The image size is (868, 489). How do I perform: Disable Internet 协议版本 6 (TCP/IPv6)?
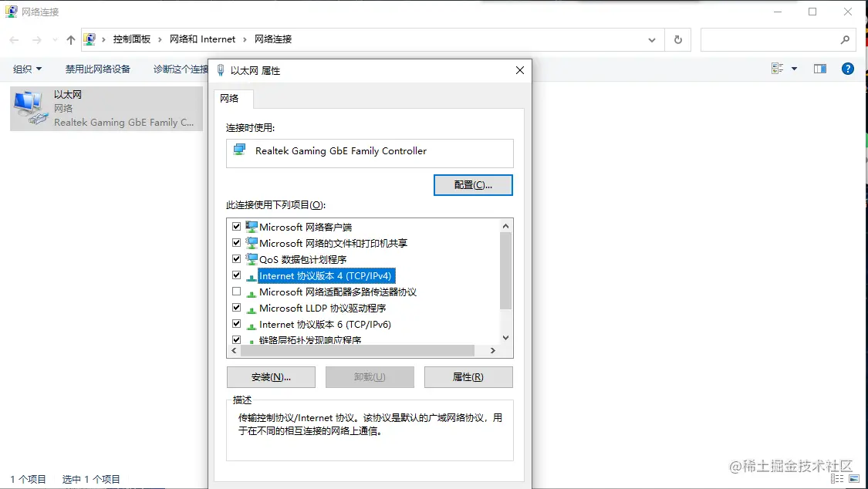pyautogui.click(x=236, y=323)
